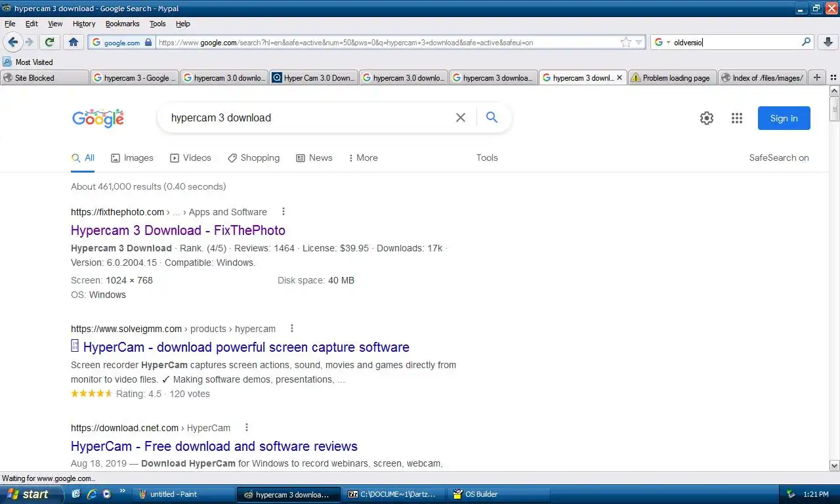Viewport: 840px width, 504px height.
Task: Launch Internet Explorer from quick launch
Action: coord(91,494)
